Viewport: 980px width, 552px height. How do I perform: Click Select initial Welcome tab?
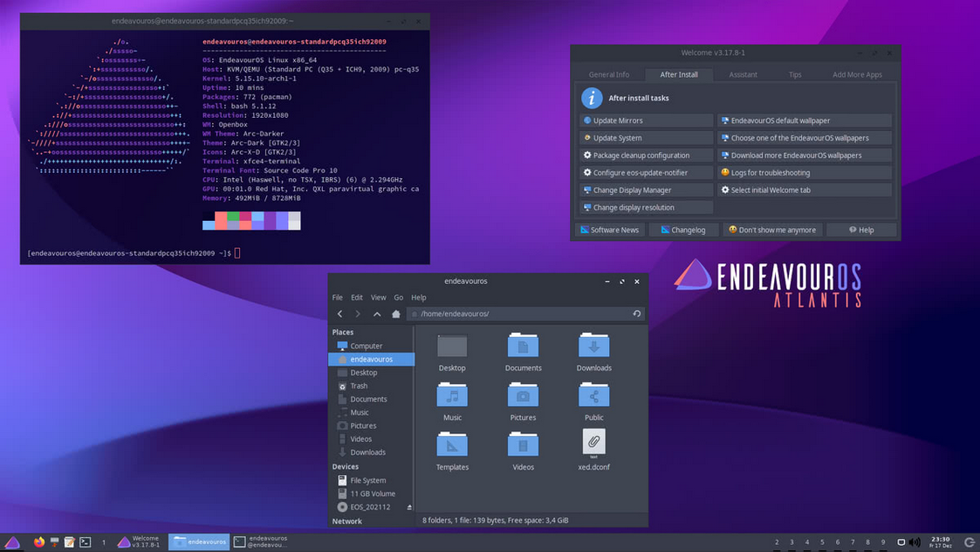click(805, 190)
